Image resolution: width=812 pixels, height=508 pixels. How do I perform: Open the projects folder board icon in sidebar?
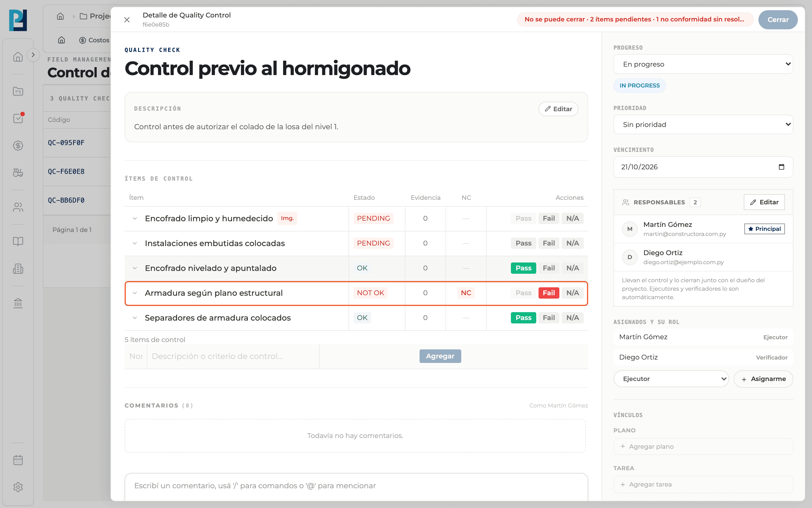[x=18, y=91]
